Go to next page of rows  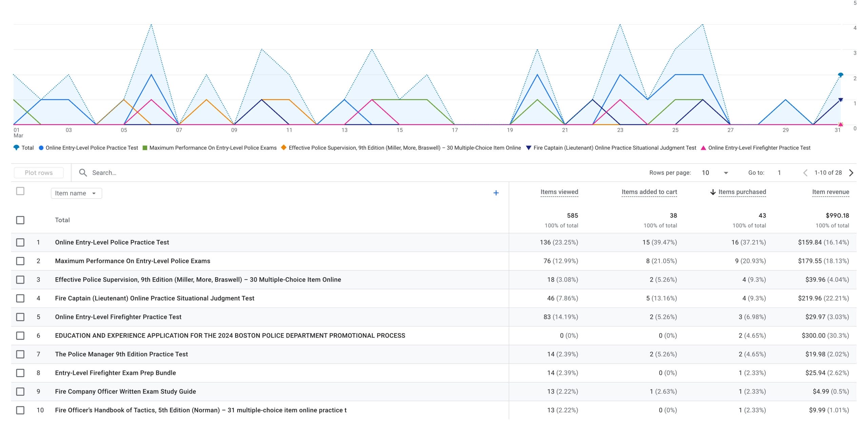(851, 173)
